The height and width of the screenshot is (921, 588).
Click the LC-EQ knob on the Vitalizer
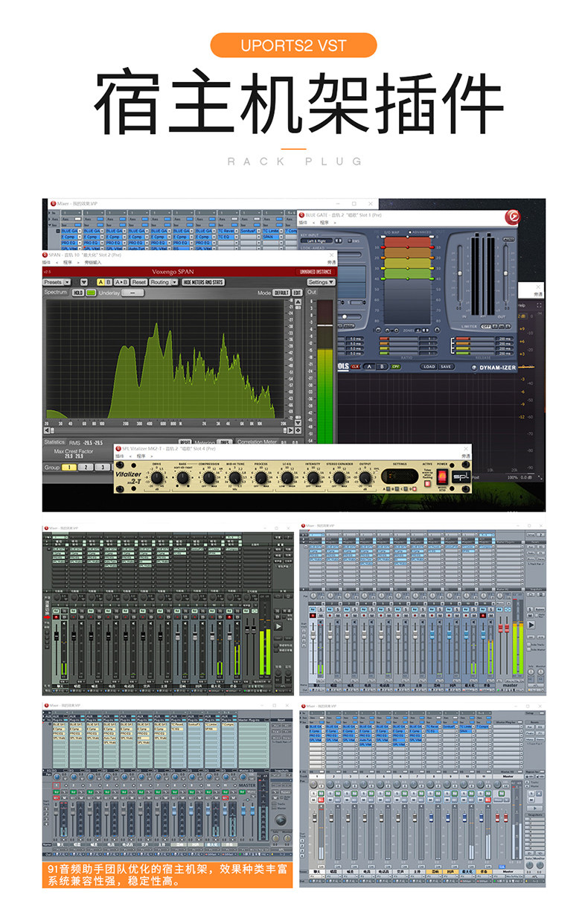point(287,478)
